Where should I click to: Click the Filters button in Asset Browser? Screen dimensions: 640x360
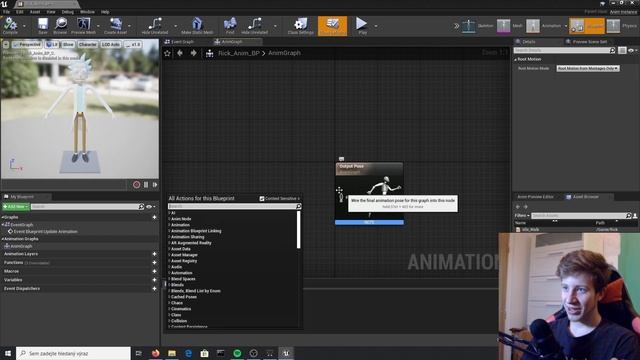coord(522,216)
